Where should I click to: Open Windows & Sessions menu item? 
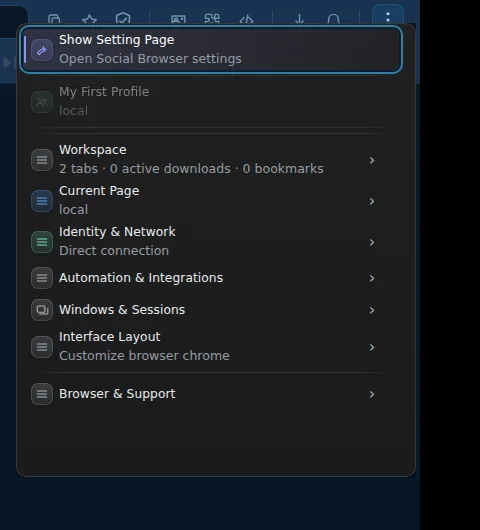coord(211,310)
